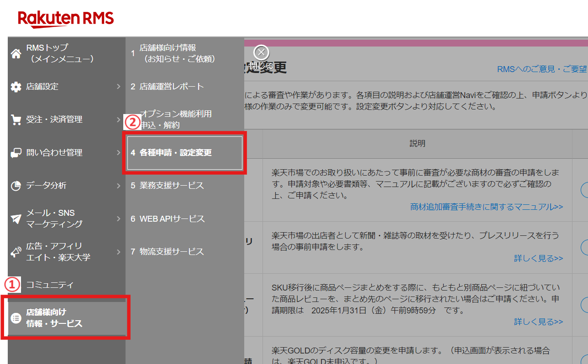The width and height of the screenshot is (588, 364).
Task: Close the menu with the 閉じる X button
Action: 261,52
